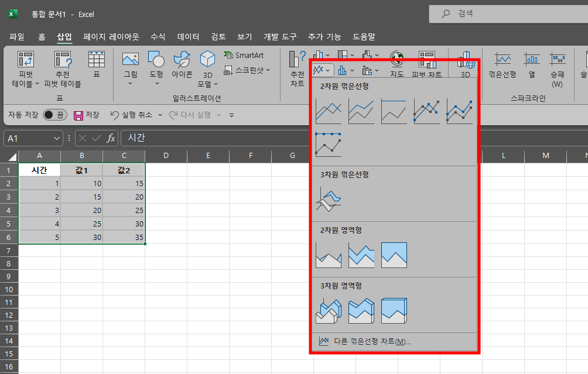The height and width of the screenshot is (374, 588).
Task: Insert a 꺾은선형 sparkline
Action: pos(502,64)
